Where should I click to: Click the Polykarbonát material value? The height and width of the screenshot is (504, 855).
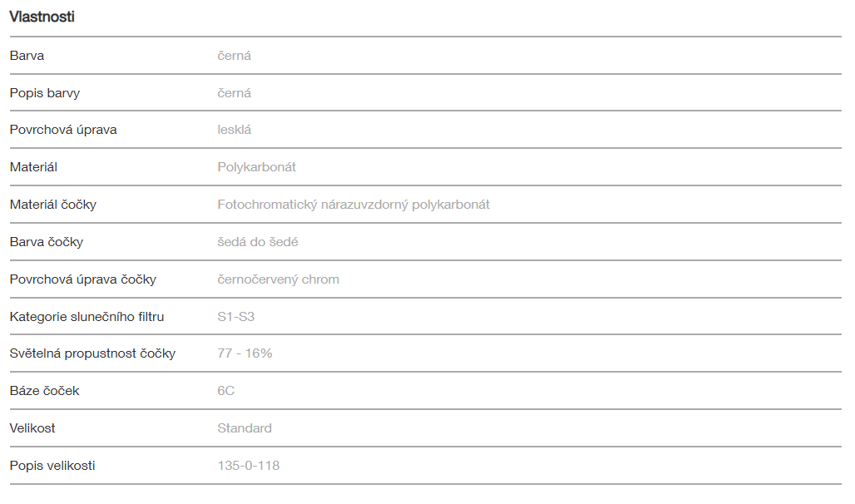[x=257, y=167]
